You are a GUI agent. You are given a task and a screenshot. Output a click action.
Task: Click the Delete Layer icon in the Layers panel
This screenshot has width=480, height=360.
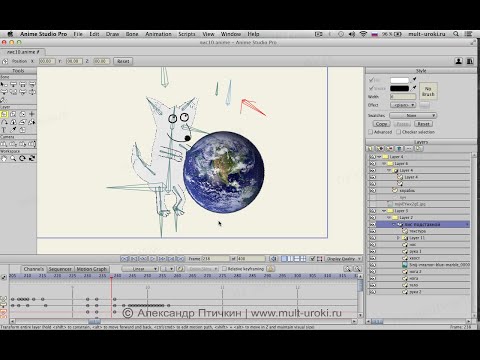(390, 149)
